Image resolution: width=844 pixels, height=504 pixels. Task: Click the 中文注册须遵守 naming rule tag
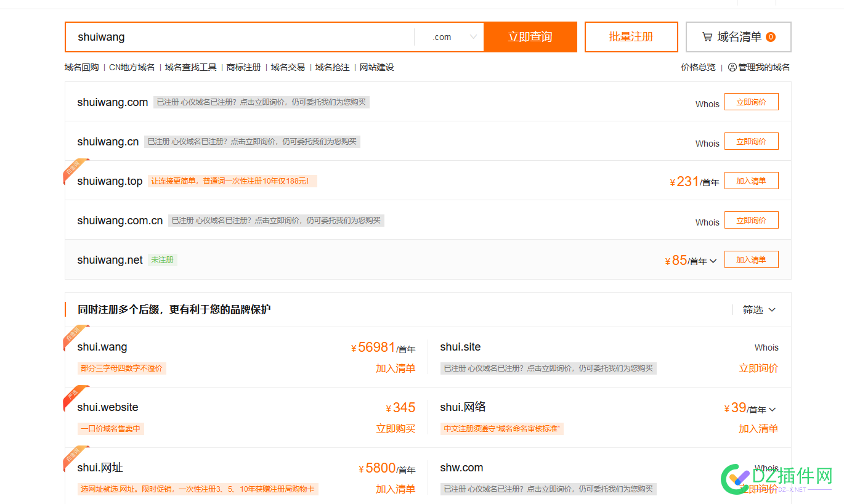point(501,429)
